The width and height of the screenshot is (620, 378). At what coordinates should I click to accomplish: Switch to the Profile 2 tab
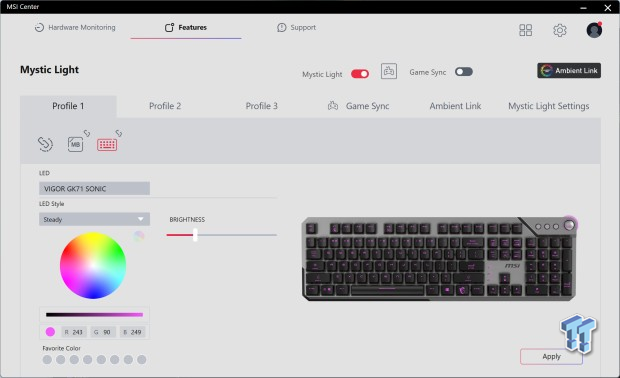point(165,106)
